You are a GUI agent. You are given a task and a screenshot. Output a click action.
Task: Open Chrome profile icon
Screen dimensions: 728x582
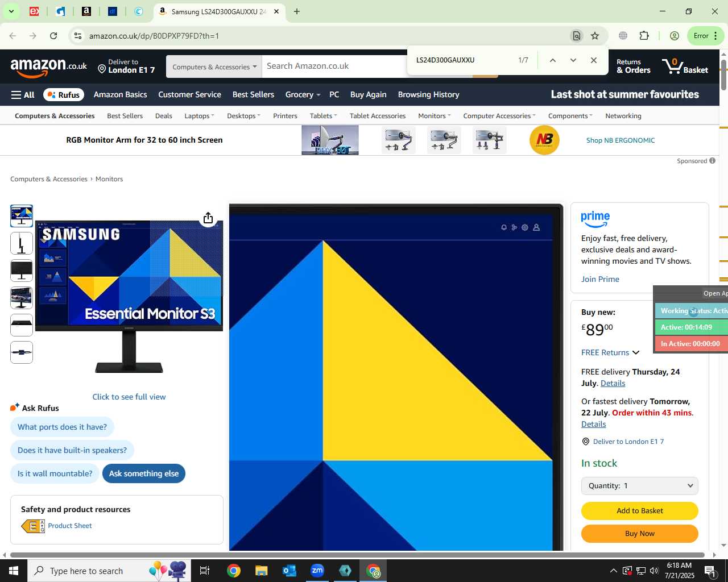tap(675, 36)
